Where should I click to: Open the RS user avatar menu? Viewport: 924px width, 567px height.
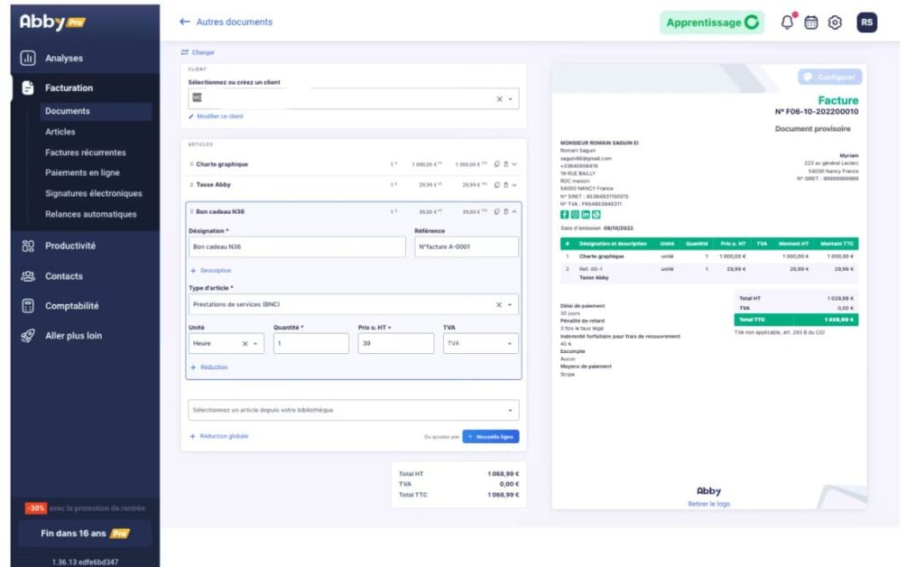point(866,23)
